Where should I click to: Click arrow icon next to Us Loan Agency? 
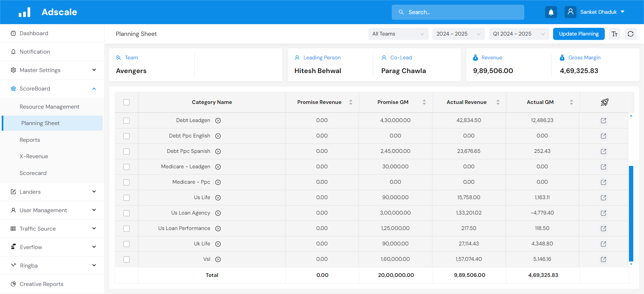[x=218, y=213]
